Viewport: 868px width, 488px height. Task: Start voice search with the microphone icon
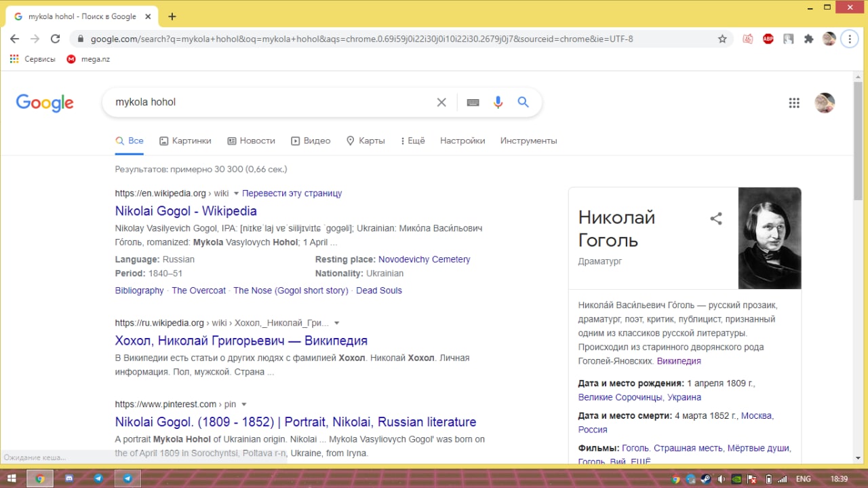click(498, 102)
